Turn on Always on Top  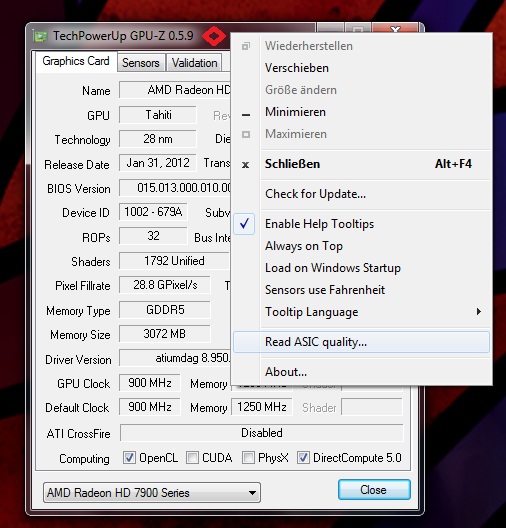(x=361, y=246)
